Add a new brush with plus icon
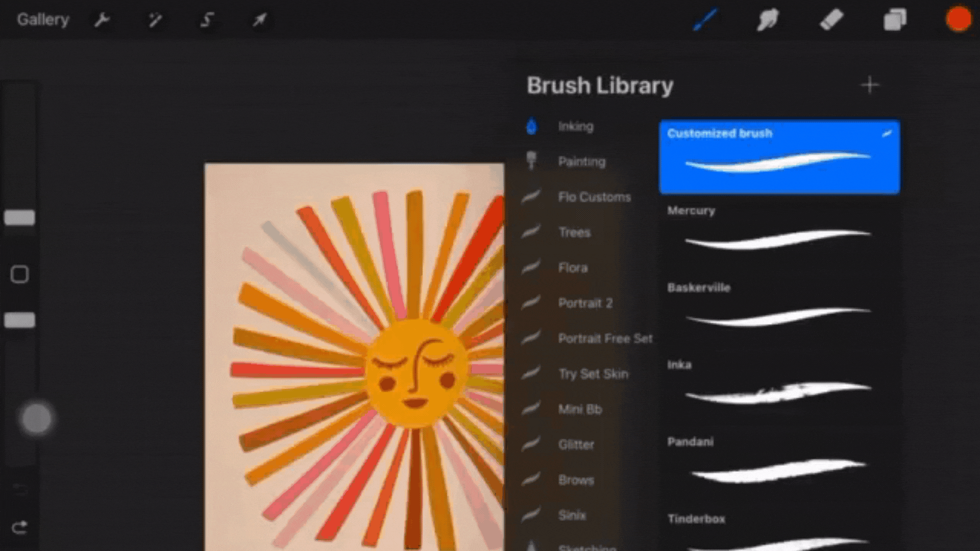The height and width of the screenshot is (551, 980). 870,85
